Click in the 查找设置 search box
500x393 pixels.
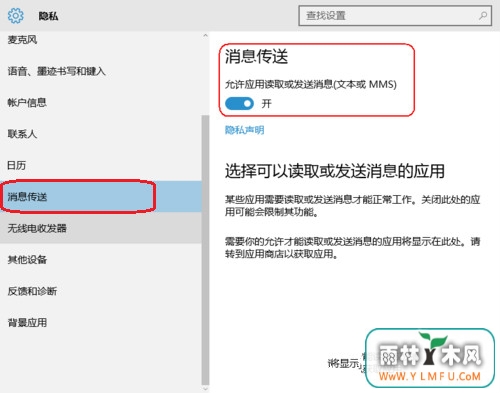[x=395, y=15]
